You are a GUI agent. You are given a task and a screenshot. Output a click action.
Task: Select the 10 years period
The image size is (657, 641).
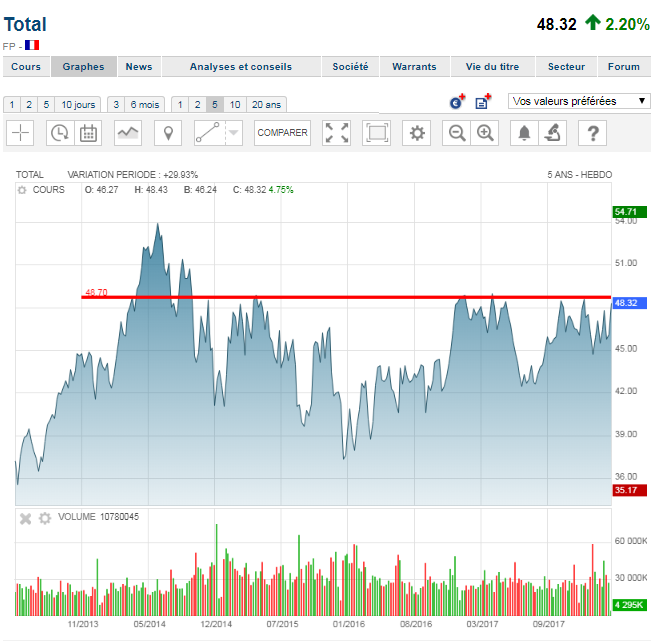pyautogui.click(x=235, y=105)
